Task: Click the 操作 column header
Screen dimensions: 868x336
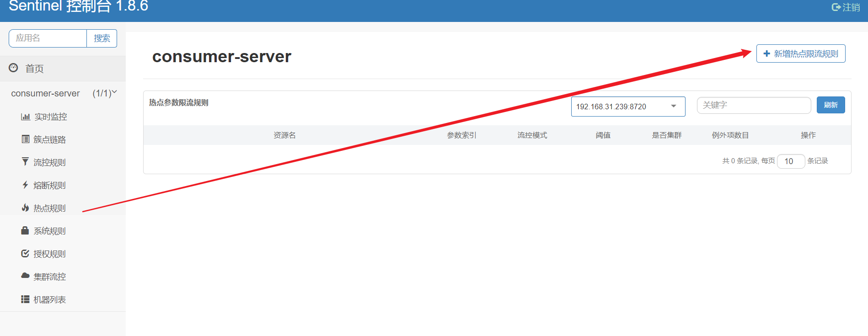Action: [808, 135]
